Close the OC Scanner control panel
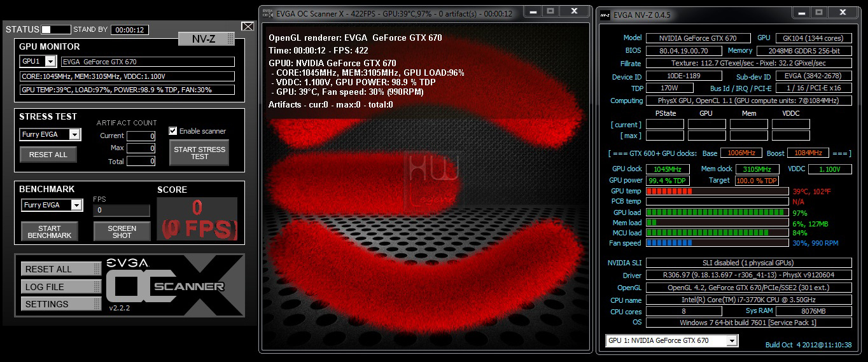The image size is (868, 362). coord(248,26)
